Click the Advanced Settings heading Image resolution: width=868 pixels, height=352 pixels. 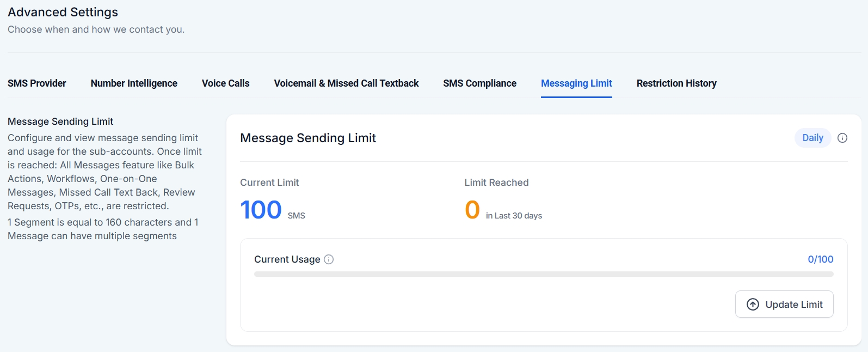[x=63, y=12]
